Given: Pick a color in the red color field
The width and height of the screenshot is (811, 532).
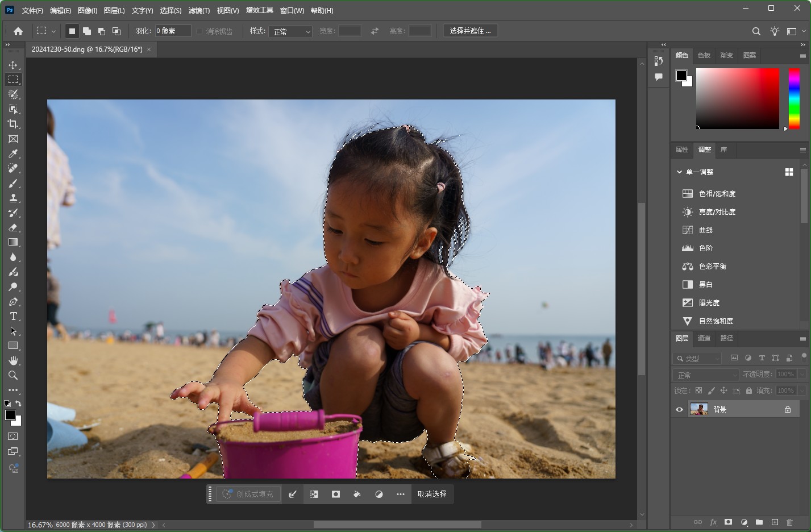Looking at the screenshot, I should click(738, 98).
